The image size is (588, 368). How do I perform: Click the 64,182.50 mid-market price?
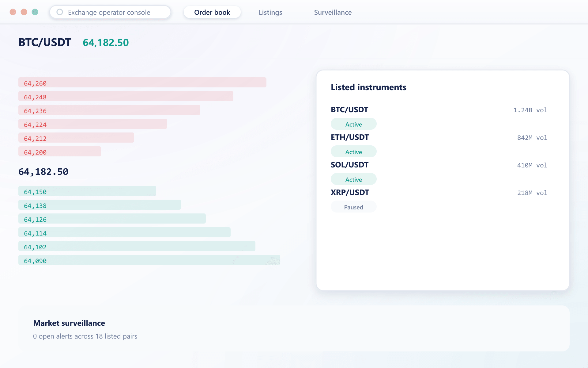43,172
